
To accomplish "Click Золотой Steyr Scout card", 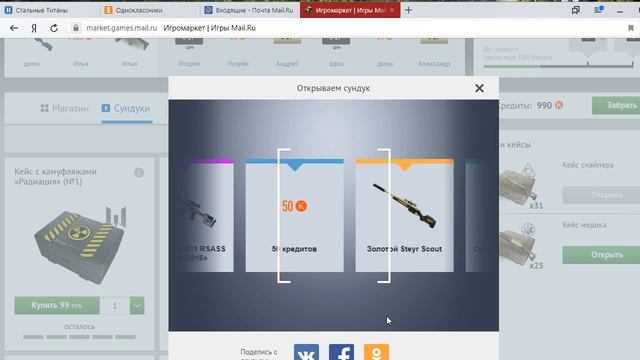I will pos(404,216).
